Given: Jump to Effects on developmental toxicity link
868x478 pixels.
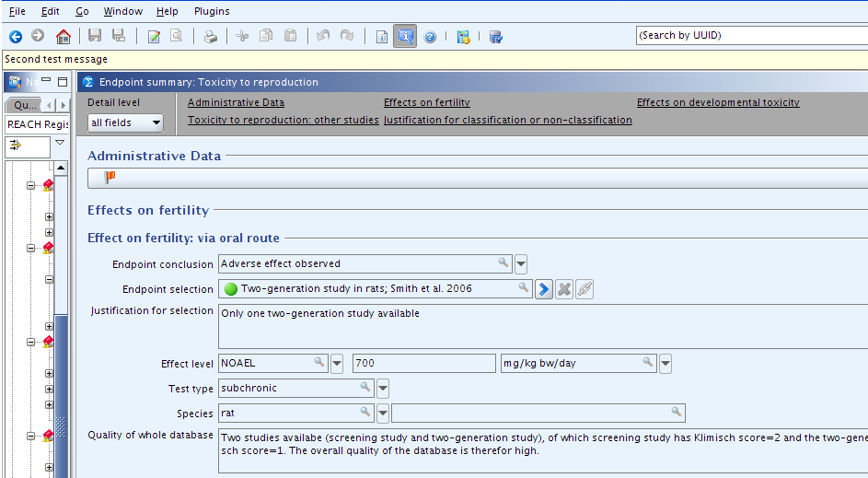Looking at the screenshot, I should 718,102.
